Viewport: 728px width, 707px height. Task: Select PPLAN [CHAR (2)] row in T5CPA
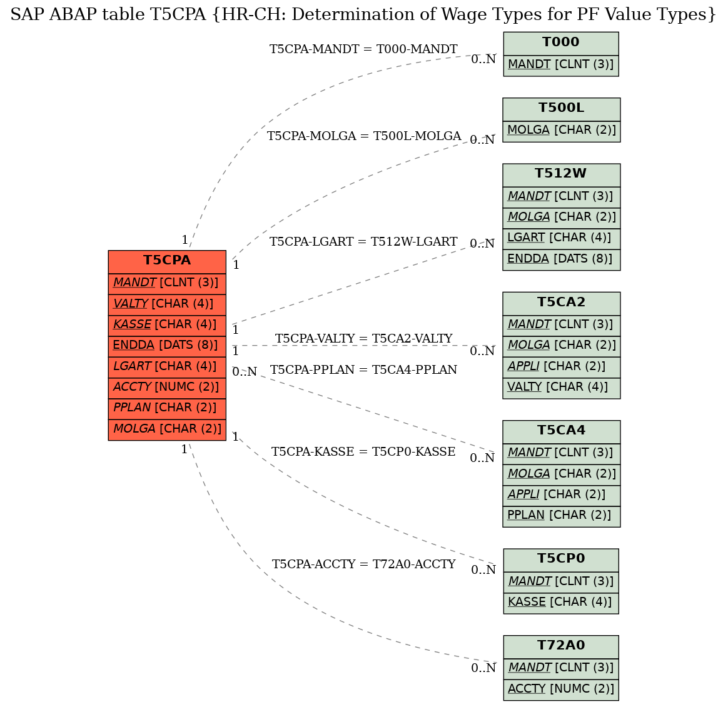167,408
